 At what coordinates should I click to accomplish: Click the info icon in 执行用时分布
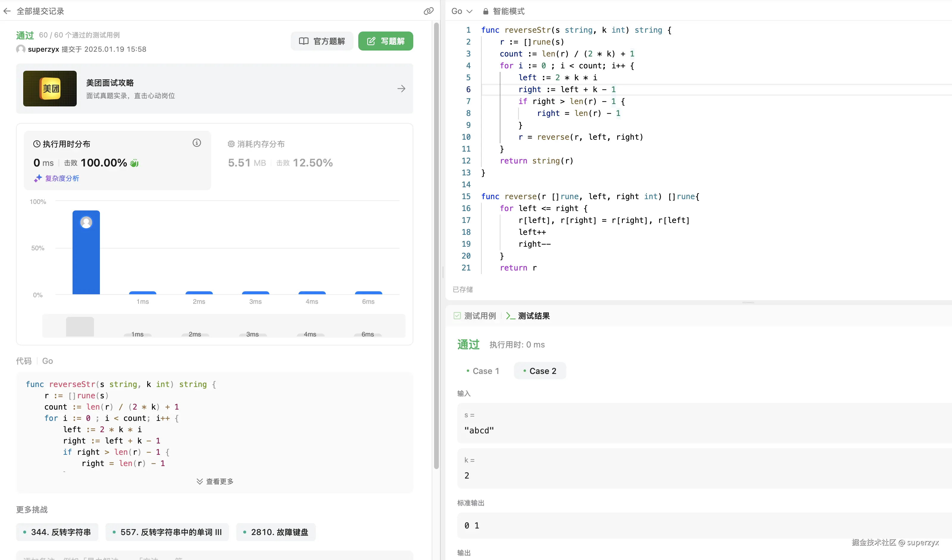(x=197, y=143)
